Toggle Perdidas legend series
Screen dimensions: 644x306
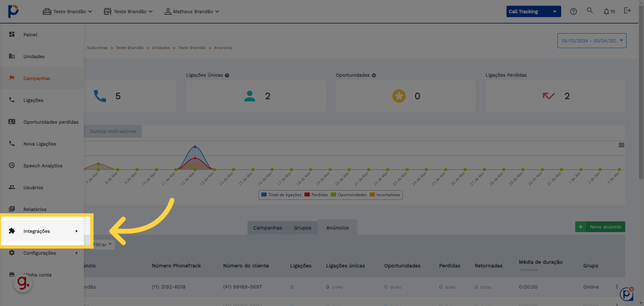click(x=316, y=195)
